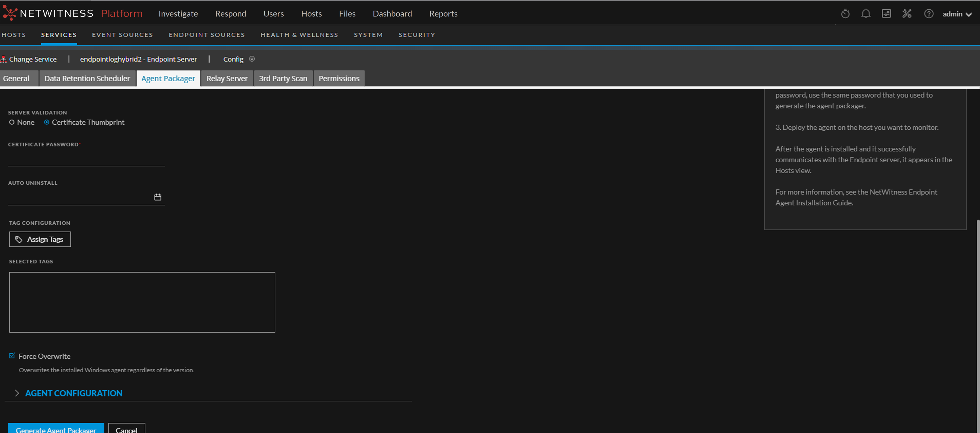Viewport: 980px width, 433px height.
Task: Switch to the Relay Server tab
Action: [x=227, y=78]
